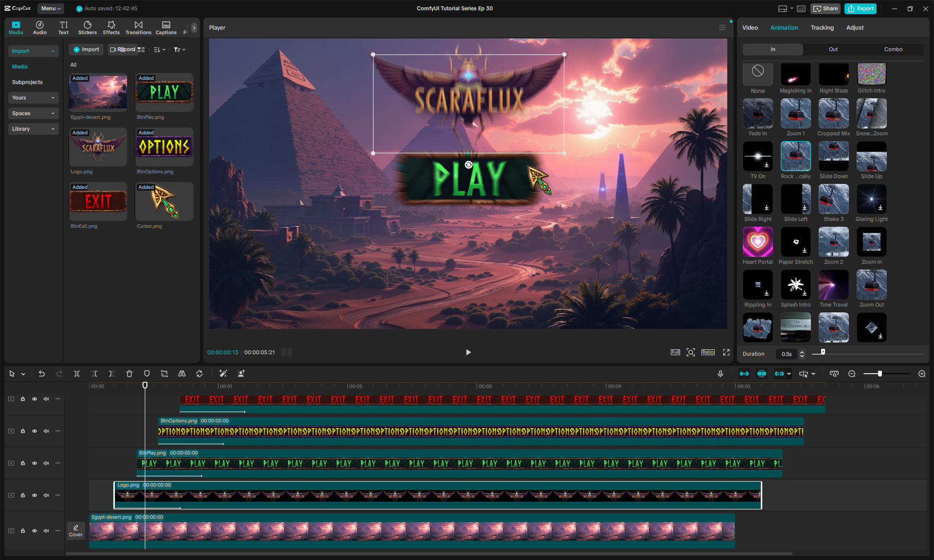Select the Fade In animation thumbnail
This screenshot has width=934, height=560.
tap(757, 114)
